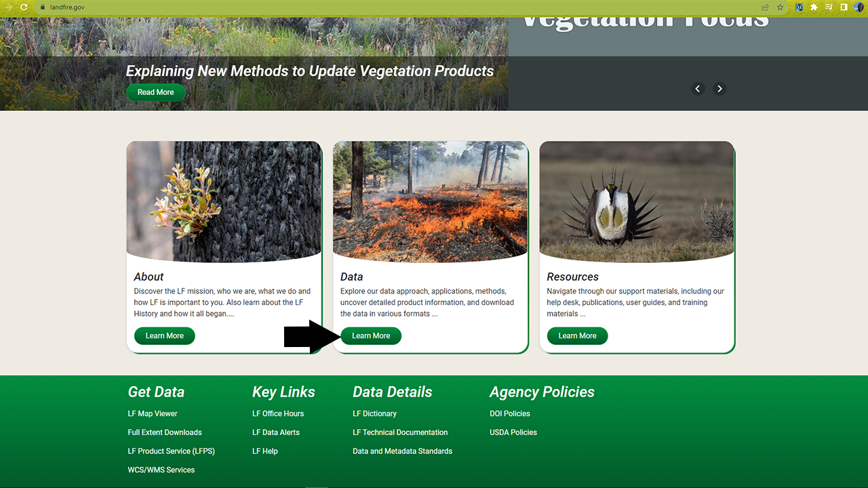This screenshot has width=868, height=488.
Task: Open the playlist-style extension icon in the toolbar
Action: 829,7
